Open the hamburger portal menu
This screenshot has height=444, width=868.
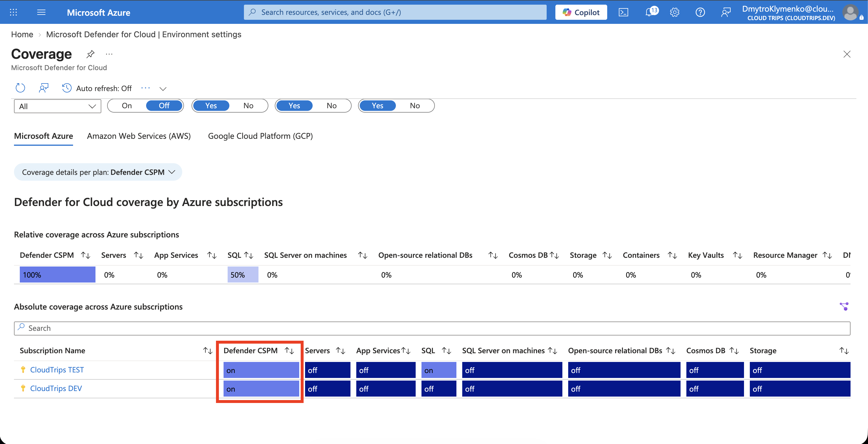point(41,13)
